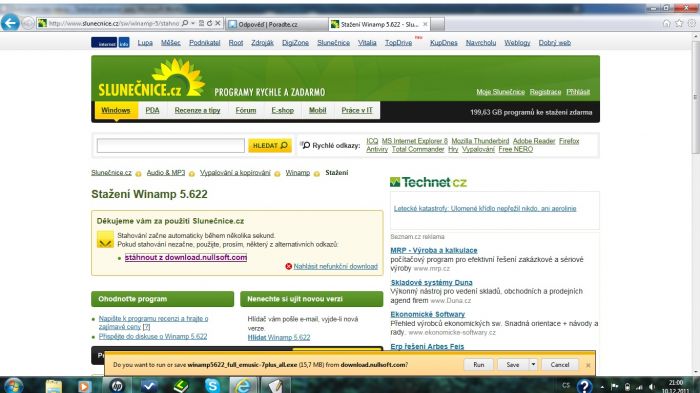Expand the address bar search dropdown
The image size is (700, 393).
(192, 23)
